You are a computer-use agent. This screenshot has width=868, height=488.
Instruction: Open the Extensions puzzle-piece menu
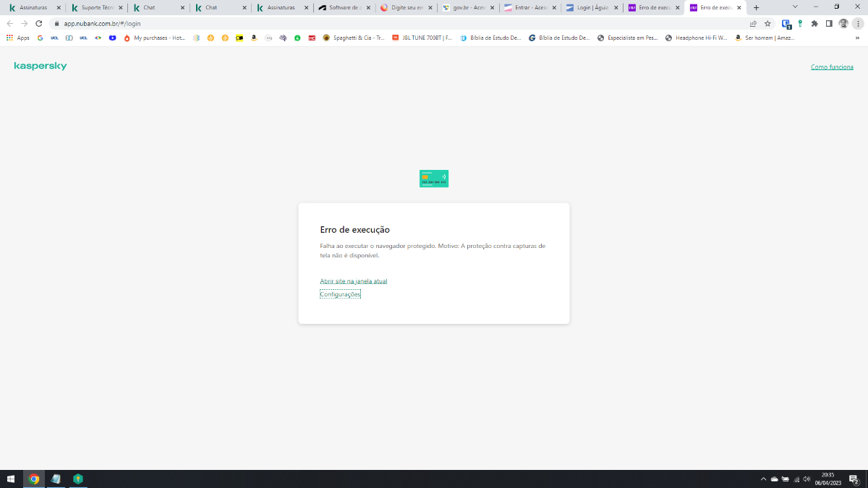(814, 23)
